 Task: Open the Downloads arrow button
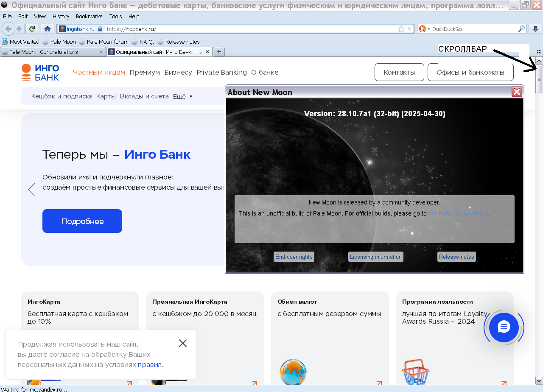[535, 29]
